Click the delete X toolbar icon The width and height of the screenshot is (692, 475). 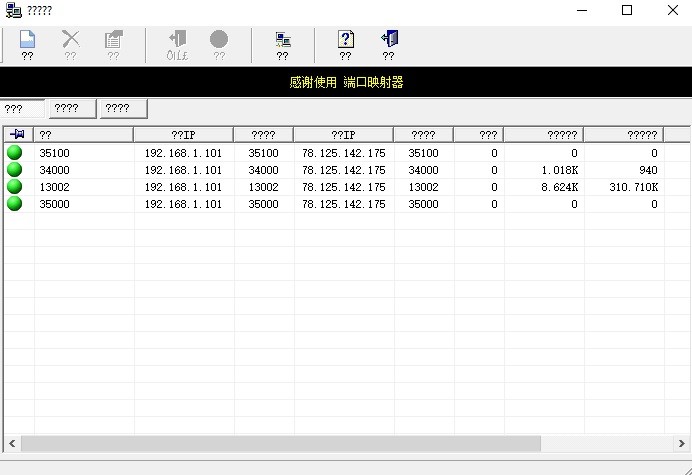tap(70, 40)
